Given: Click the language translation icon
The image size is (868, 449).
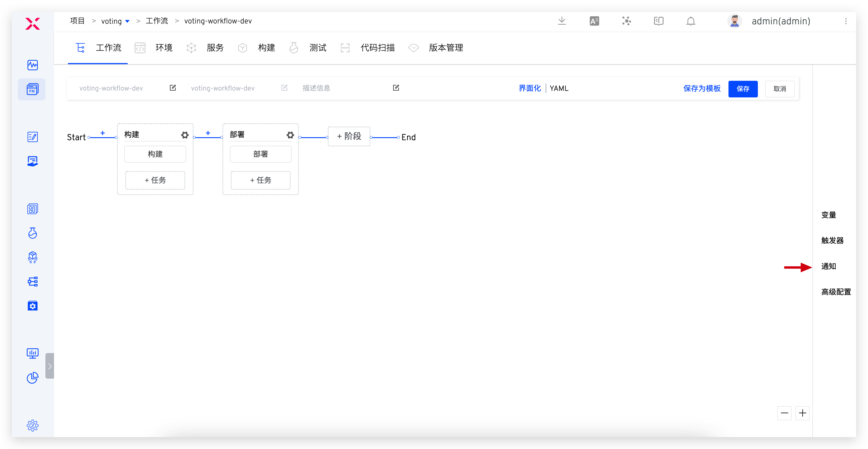Looking at the screenshot, I should 594,21.
